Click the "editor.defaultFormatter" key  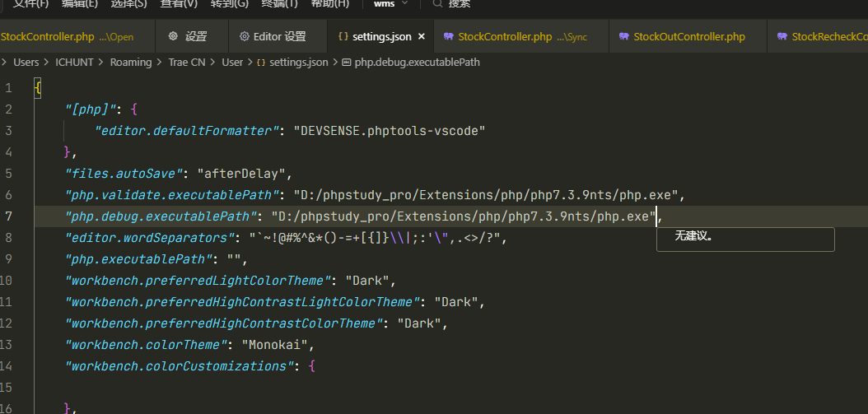point(186,131)
